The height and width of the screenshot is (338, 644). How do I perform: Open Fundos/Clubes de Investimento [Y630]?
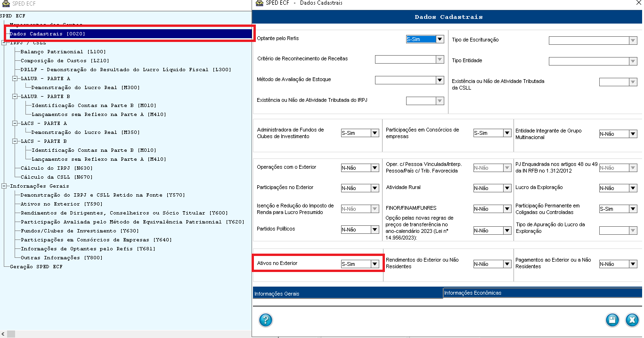[80, 231]
